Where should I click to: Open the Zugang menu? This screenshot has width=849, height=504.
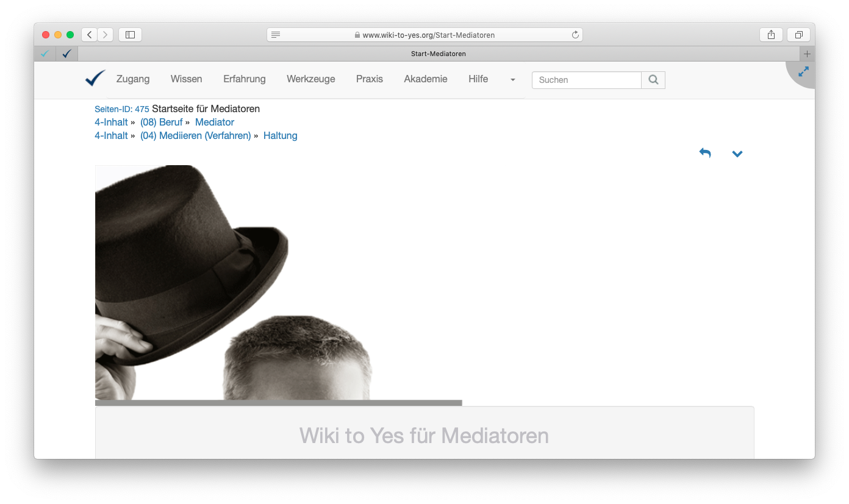133,79
